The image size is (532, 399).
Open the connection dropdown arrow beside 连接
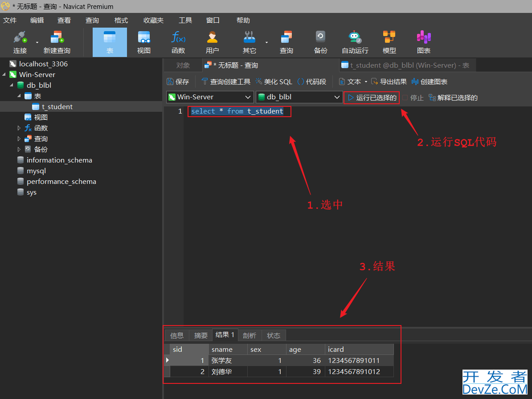[x=37, y=43]
